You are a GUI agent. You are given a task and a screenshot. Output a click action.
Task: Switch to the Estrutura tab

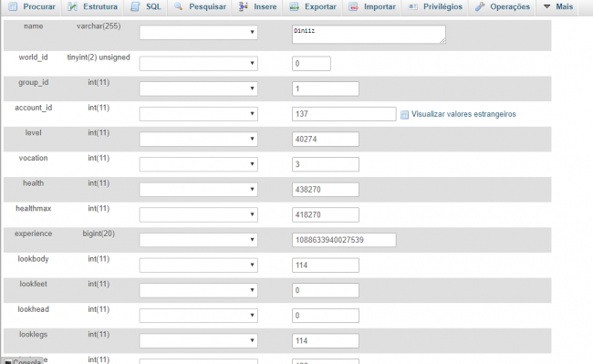point(92,6)
